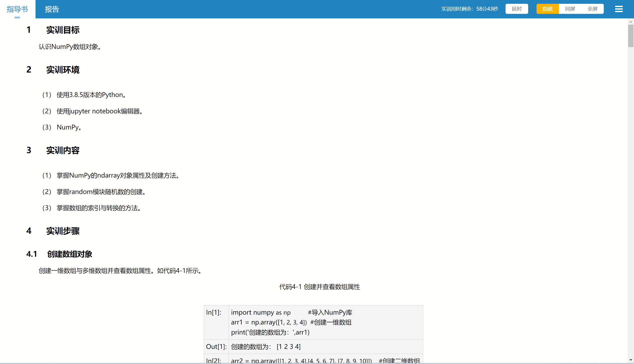Click the 实训用时剩余 countdown timer

470,9
